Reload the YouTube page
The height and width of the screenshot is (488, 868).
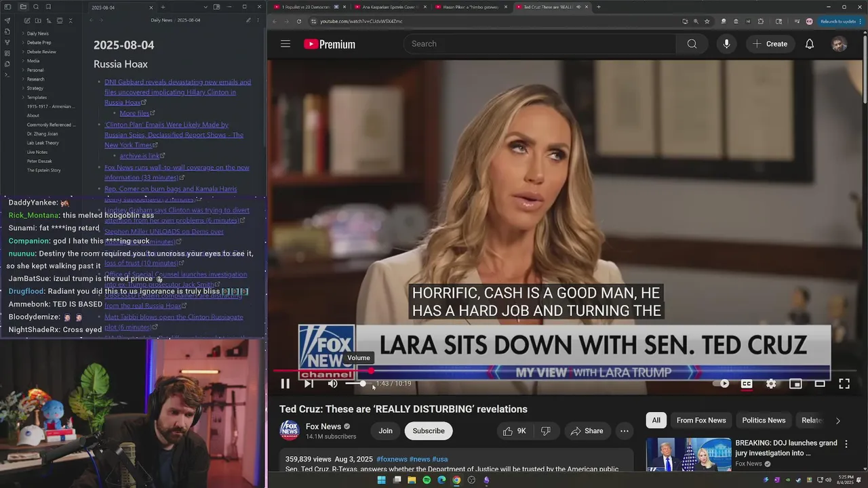coord(299,21)
